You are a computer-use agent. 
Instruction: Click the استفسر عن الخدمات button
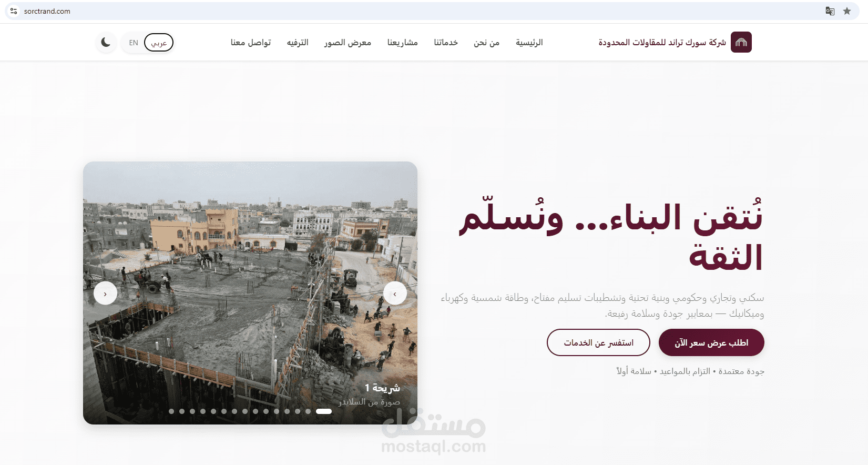[598, 343]
